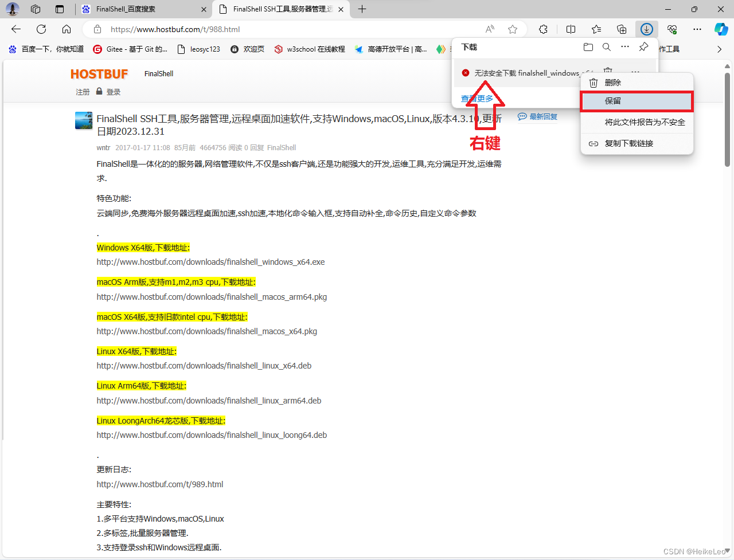Click the scrollbar up arrow

tap(727, 66)
